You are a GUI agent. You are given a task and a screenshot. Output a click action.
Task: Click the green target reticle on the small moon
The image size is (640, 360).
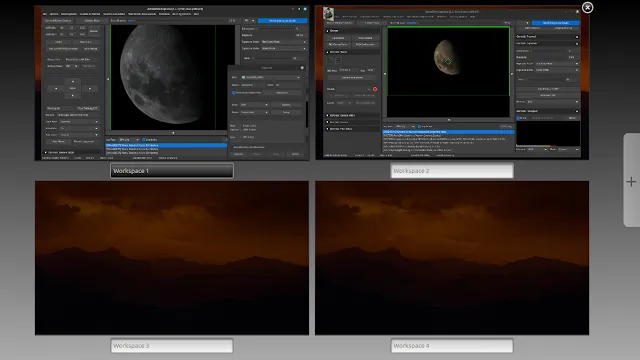(448, 61)
